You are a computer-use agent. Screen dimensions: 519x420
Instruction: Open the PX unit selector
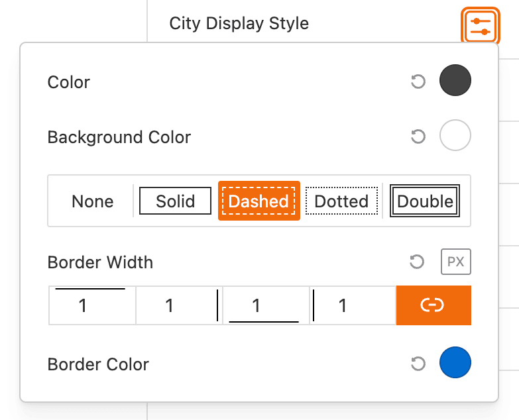coord(455,262)
